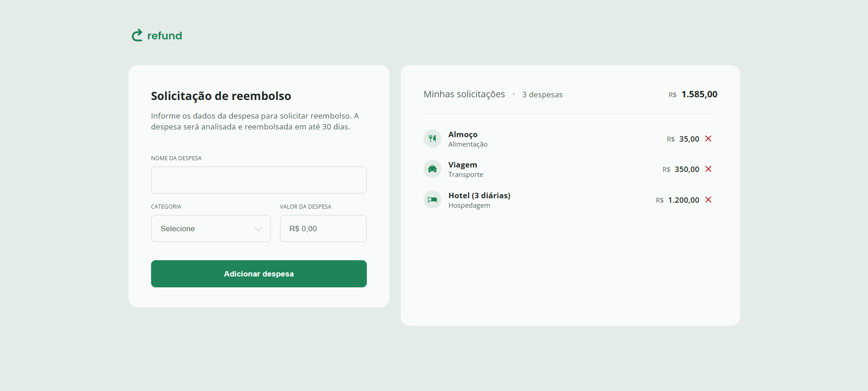The width and height of the screenshot is (868, 391).
Task: Click the car icon beside Viagem
Action: click(x=432, y=169)
